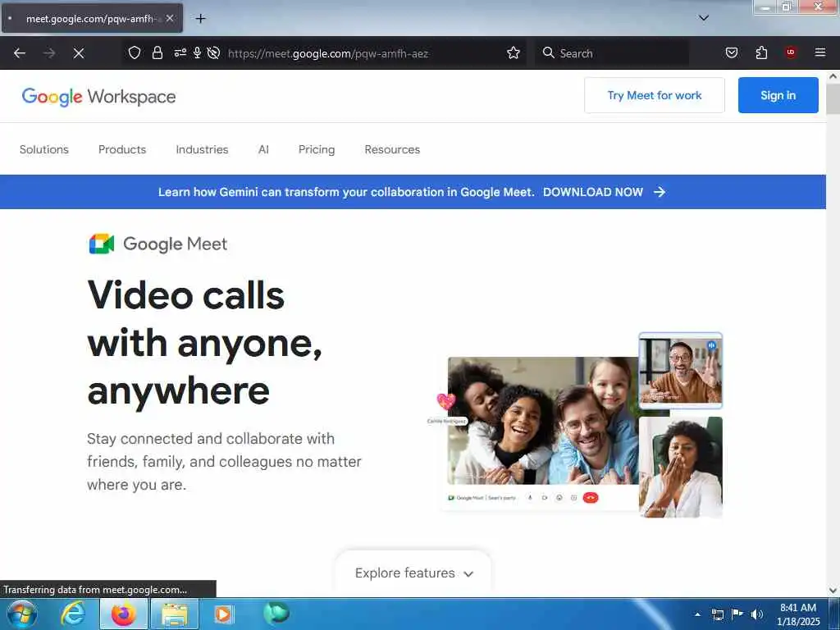This screenshot has height=630, width=840.
Task: Click the blue Sign in button
Action: click(x=778, y=95)
